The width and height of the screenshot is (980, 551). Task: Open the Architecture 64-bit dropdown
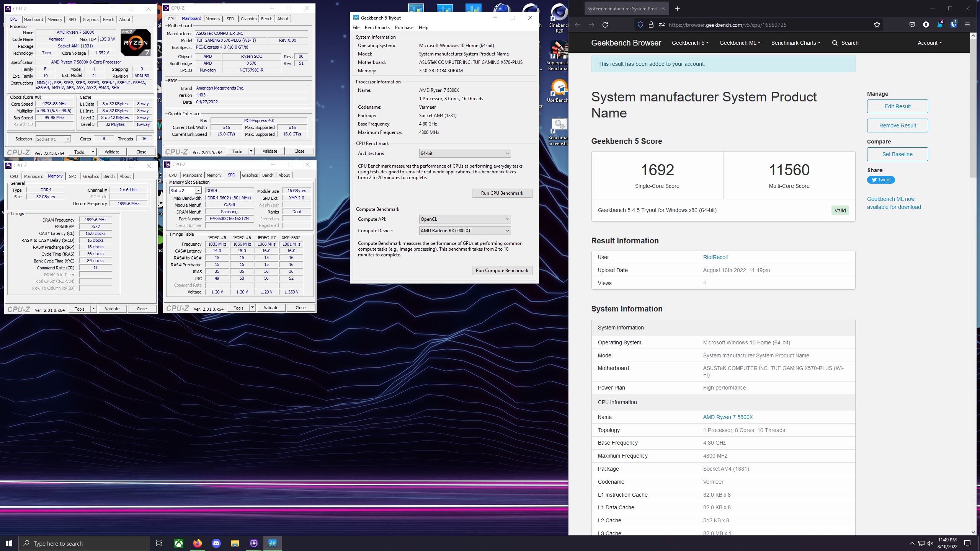click(x=465, y=153)
